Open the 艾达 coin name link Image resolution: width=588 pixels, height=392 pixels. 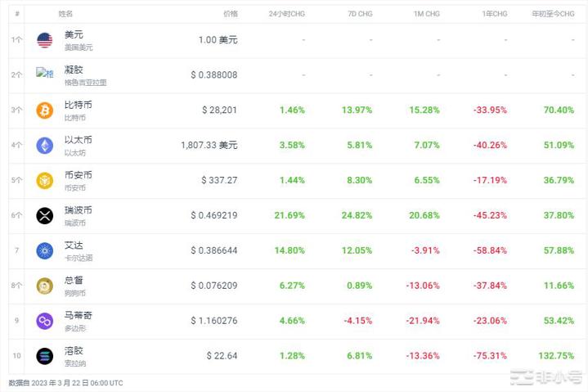[74, 246]
